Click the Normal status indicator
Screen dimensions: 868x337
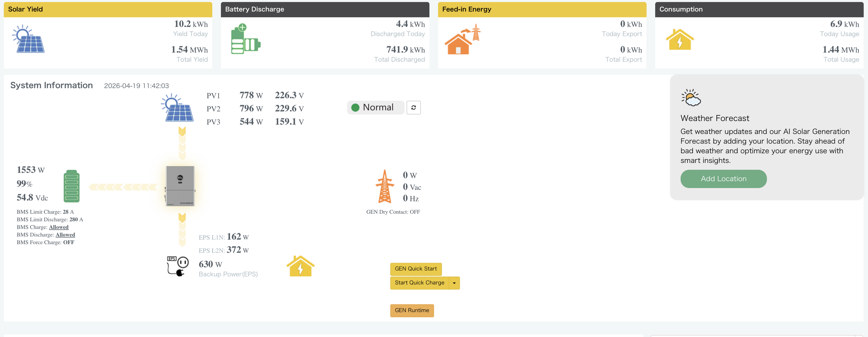coord(375,108)
